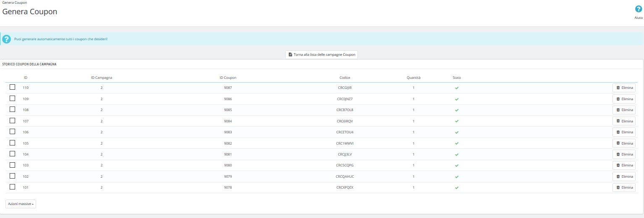Click coupon ID 9084 cell
The image size is (644, 218).
pos(228,121)
